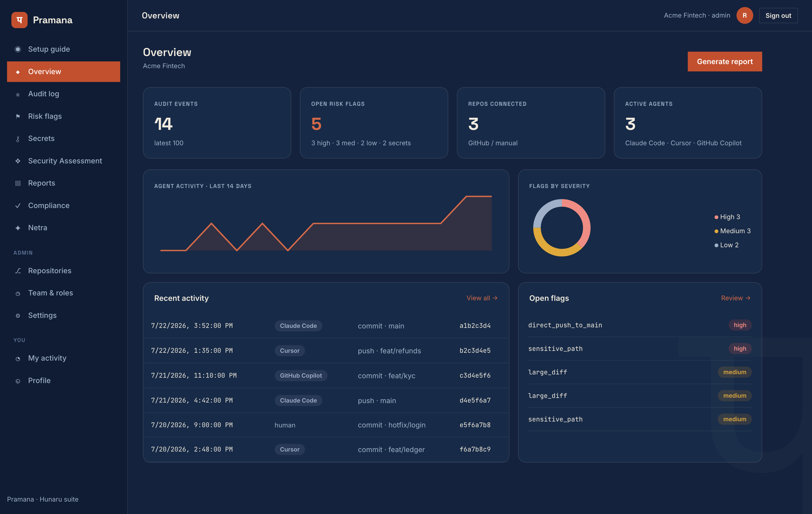This screenshot has height=514, width=812.
Task: Click the Profile icon in the sidebar
Action: coord(18,381)
